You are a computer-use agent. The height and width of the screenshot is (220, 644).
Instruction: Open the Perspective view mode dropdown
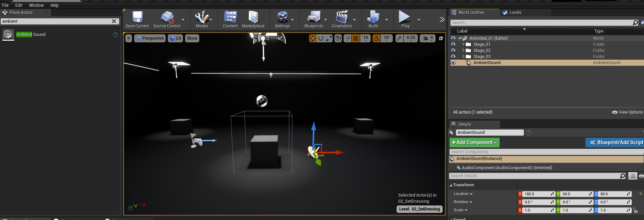[x=150, y=38]
